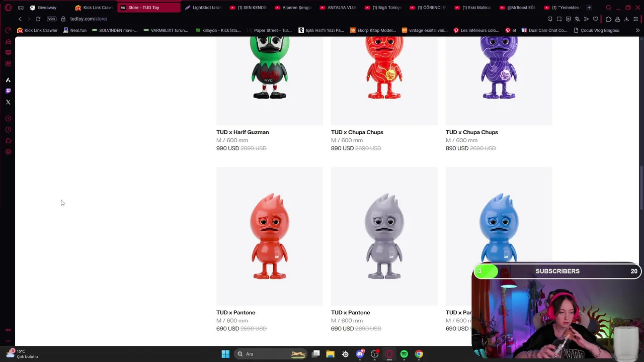Expand the bookmarks bar overflow chevron
The height and width of the screenshot is (362, 644).
click(x=637, y=30)
